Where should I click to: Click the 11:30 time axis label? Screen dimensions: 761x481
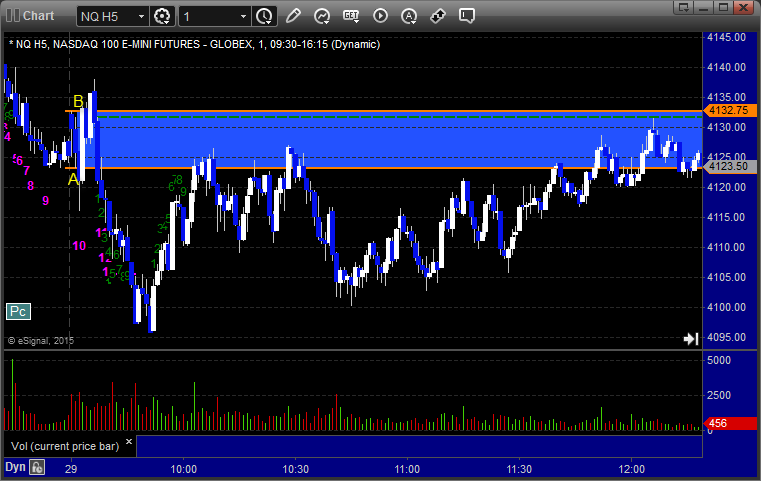coord(519,469)
